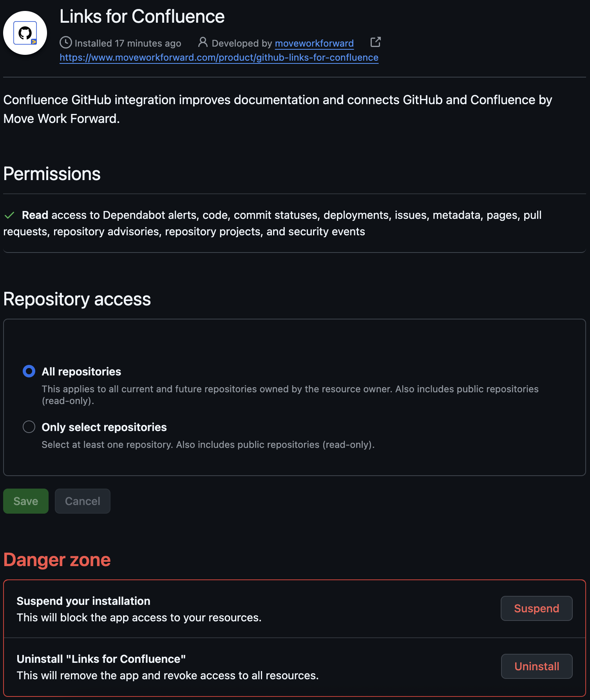Click the Links for Confluence app logo
Screen dimensions: 590x700
(25, 33)
